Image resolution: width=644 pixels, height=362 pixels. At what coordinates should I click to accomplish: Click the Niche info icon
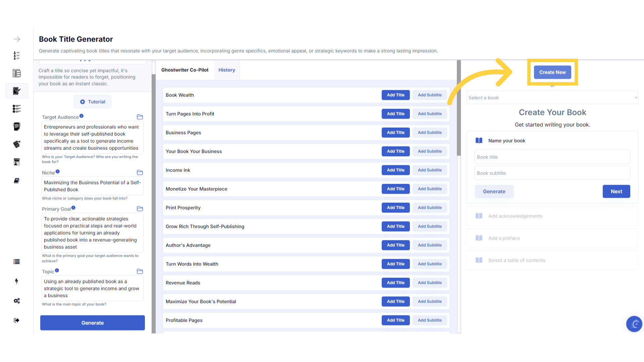tap(58, 172)
